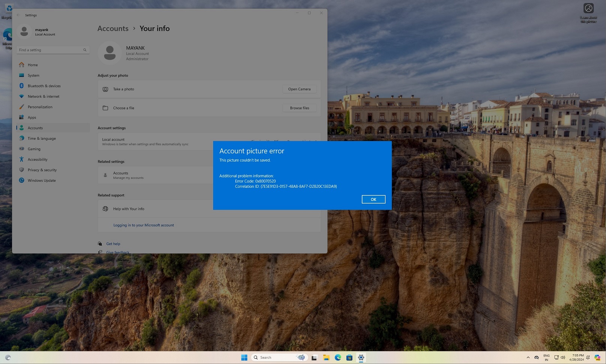Open Accessibility settings
The image size is (606, 364).
point(53,159)
